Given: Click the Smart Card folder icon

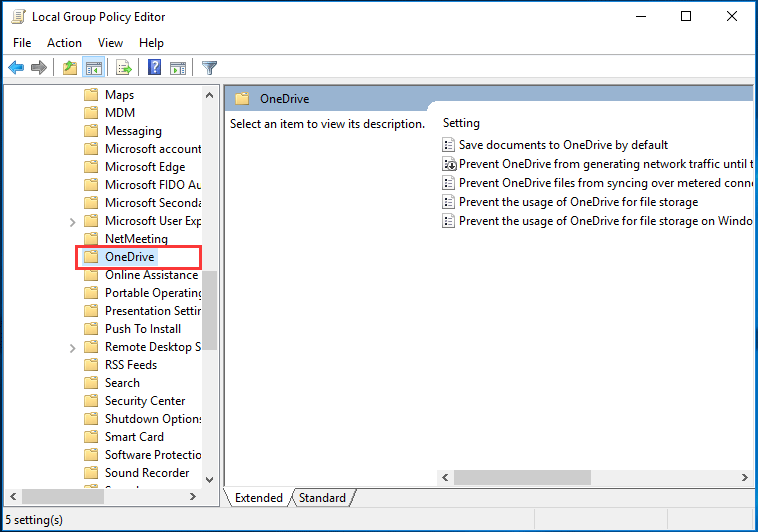Looking at the screenshot, I should pyautogui.click(x=91, y=437).
